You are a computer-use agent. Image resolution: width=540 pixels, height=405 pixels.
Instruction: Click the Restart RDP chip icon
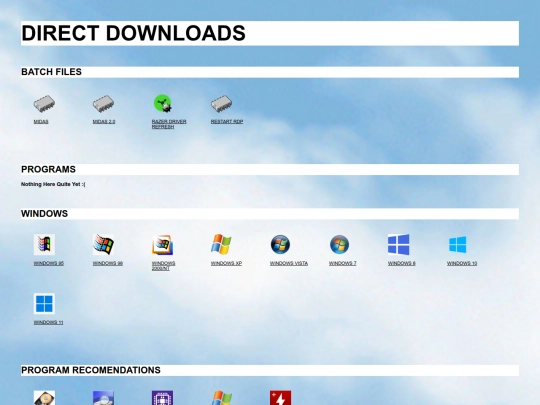[221, 104]
